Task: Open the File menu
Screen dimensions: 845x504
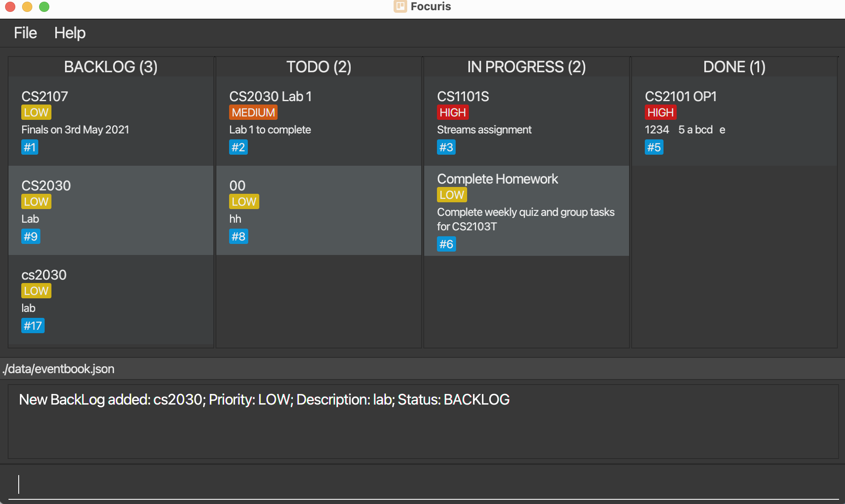Action: [25, 33]
